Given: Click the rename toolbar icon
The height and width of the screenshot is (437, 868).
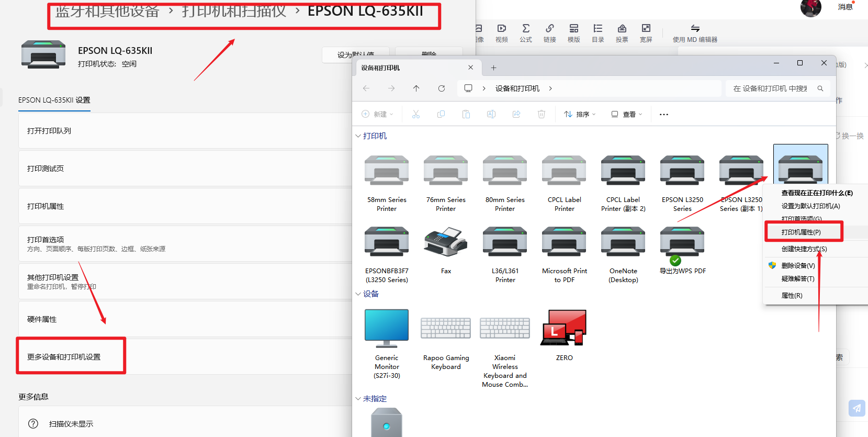Looking at the screenshot, I should (x=491, y=114).
